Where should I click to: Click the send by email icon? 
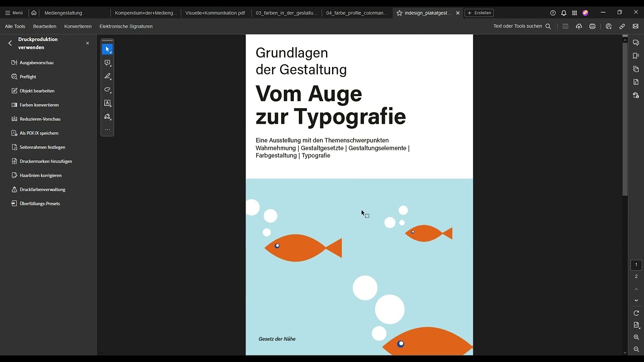[x=635, y=26]
